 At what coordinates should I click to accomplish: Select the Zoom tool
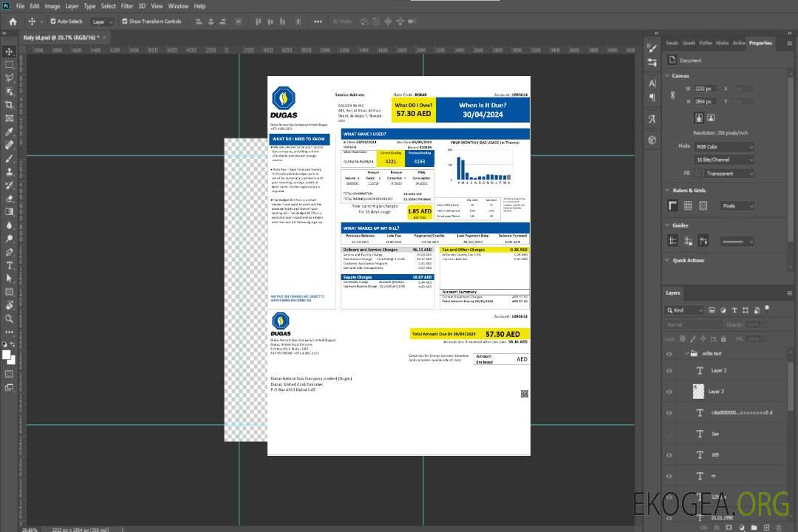[9, 318]
